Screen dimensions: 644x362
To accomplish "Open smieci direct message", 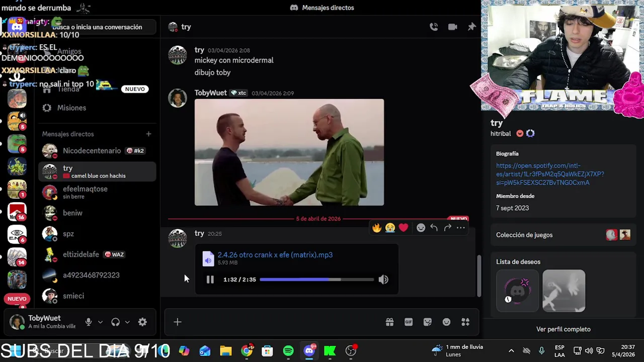I will [x=97, y=296].
